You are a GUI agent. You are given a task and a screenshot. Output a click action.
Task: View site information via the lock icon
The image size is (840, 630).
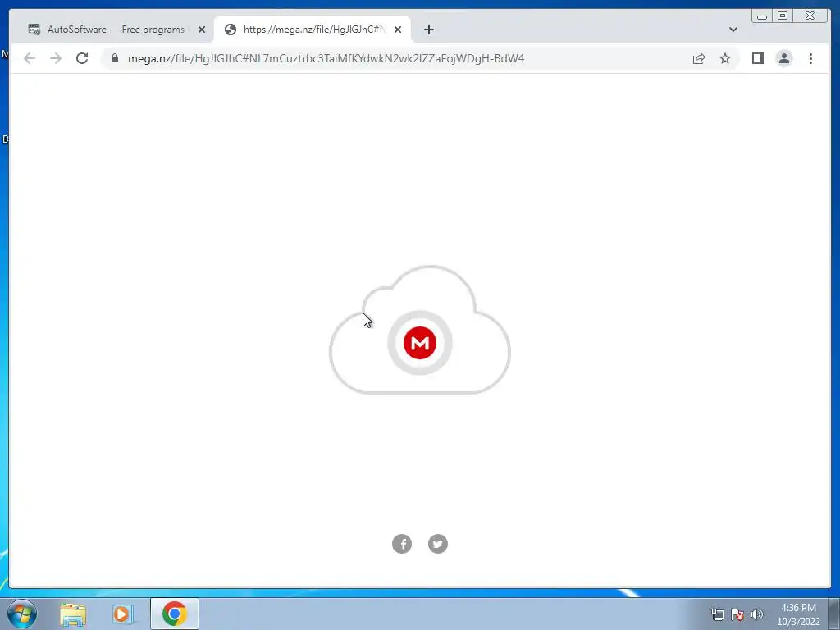point(114,58)
